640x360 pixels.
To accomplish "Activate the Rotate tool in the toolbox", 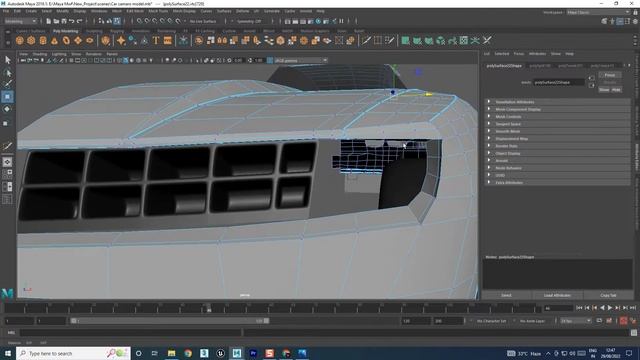I will [7, 109].
